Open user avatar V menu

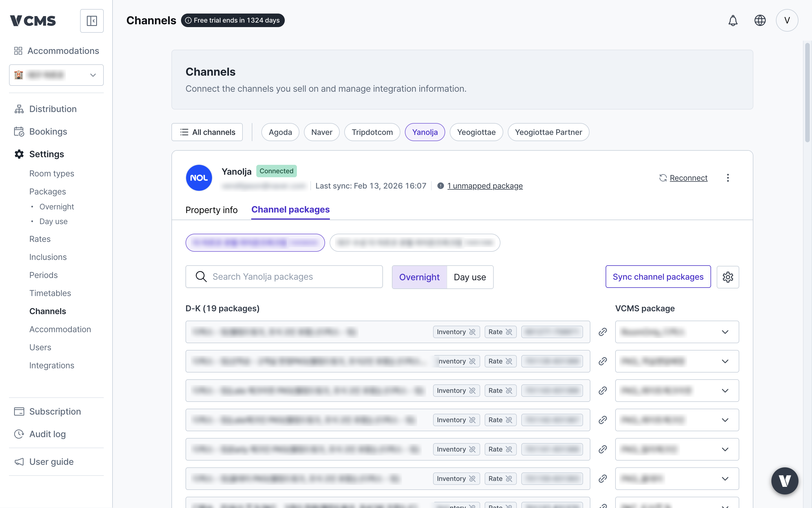pyautogui.click(x=787, y=21)
